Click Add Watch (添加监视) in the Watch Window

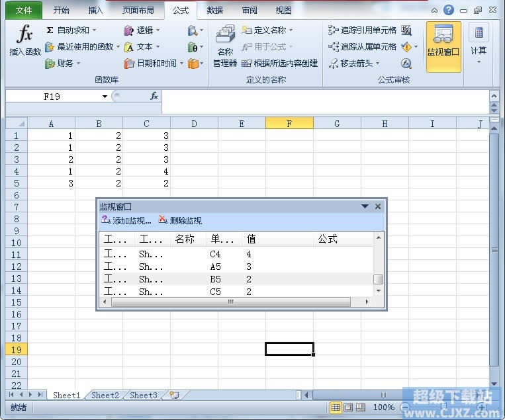[126, 220]
